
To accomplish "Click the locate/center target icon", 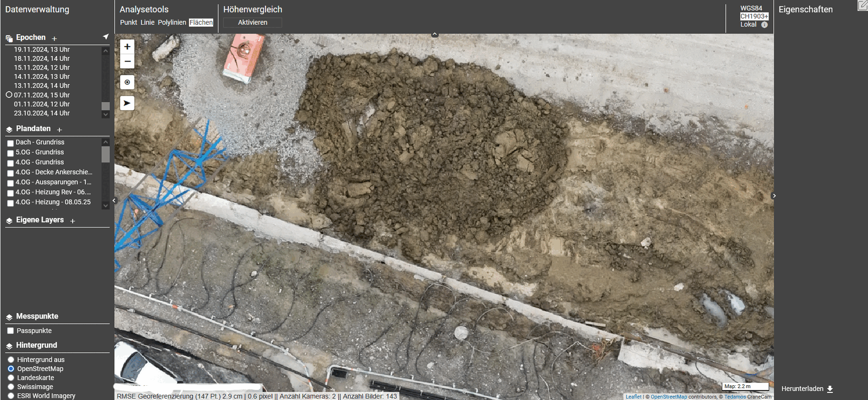I will (127, 82).
